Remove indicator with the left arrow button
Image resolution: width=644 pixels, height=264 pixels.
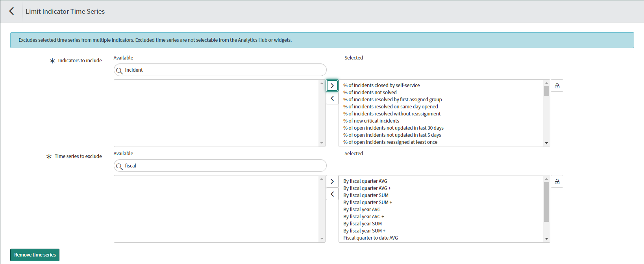point(332,98)
